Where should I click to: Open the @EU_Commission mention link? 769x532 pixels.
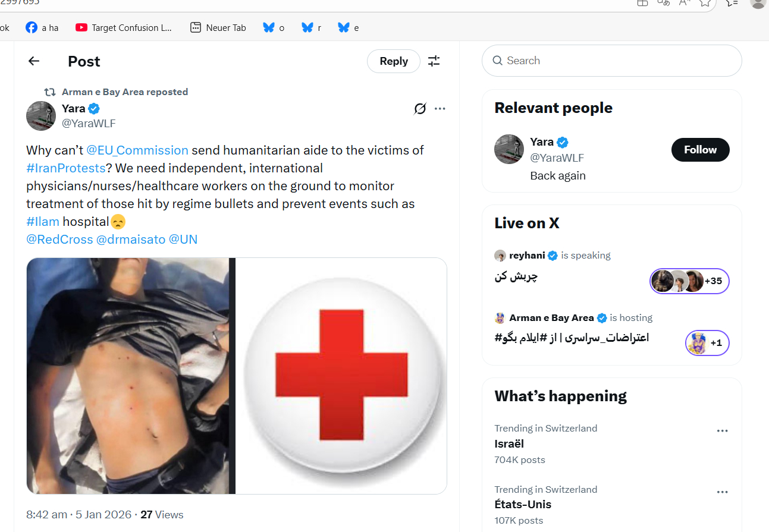tap(137, 150)
